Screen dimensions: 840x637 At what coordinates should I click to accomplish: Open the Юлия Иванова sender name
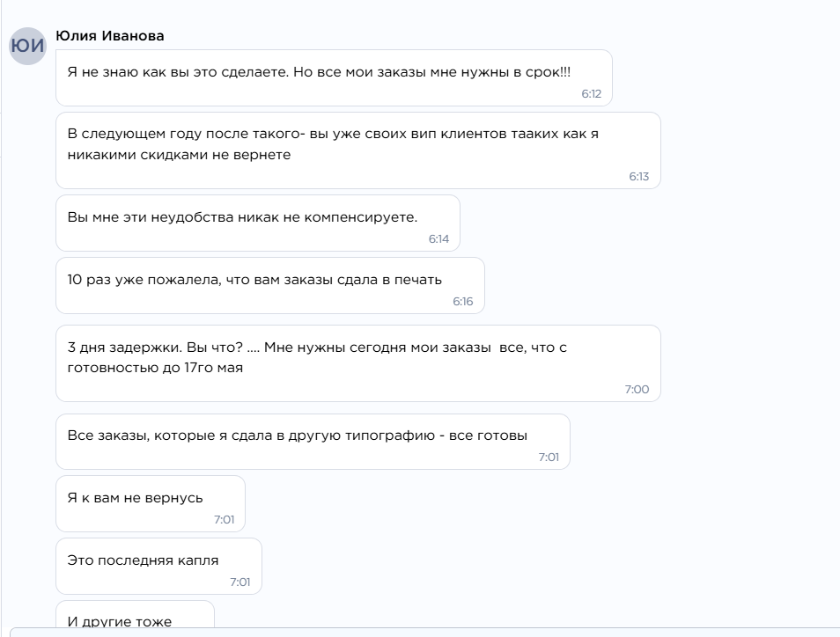pyautogui.click(x=110, y=36)
